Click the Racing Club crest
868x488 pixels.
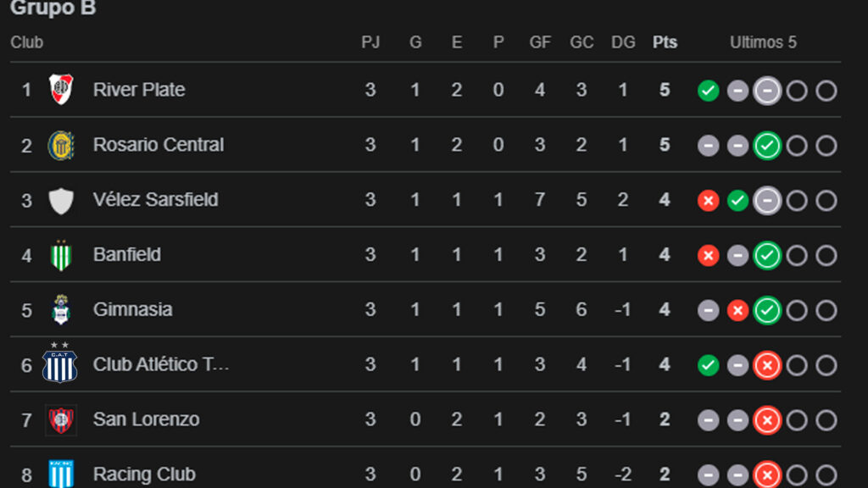[60, 474]
